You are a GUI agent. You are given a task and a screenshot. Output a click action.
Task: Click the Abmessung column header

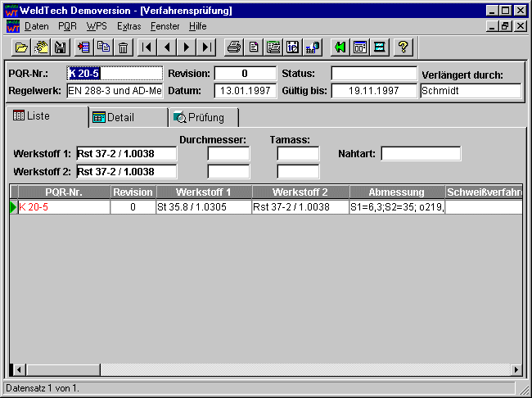coord(395,192)
